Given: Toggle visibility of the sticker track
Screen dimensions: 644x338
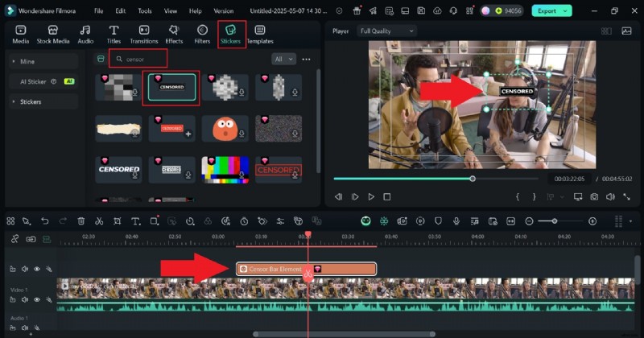Looking at the screenshot, I should coord(36,269).
